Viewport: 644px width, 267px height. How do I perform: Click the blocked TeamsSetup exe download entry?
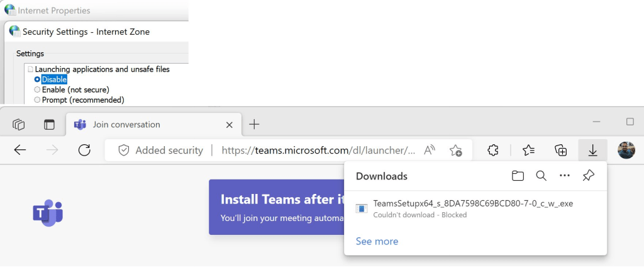[472, 208]
